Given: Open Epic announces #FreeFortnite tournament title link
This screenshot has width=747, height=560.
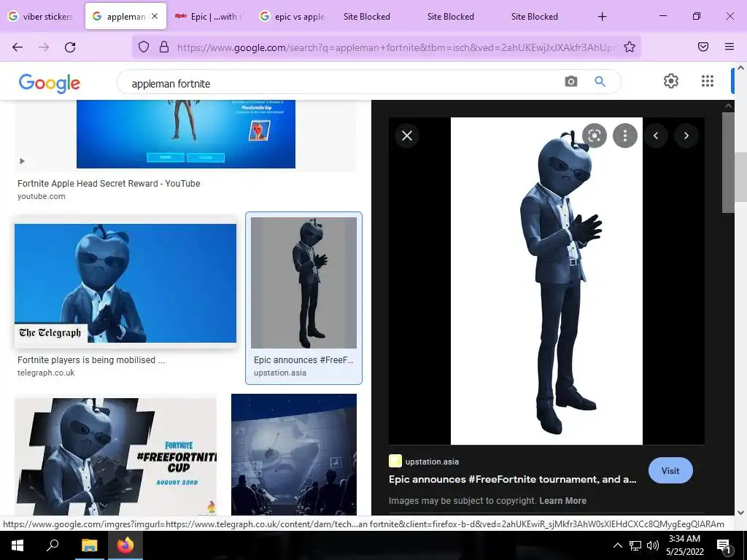Looking at the screenshot, I should tap(513, 479).
